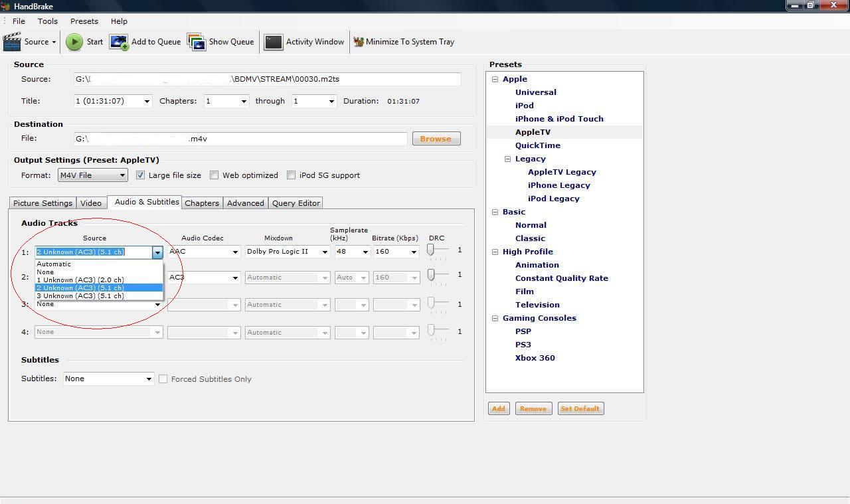Switch to the Chapters tab
This screenshot has width=850, height=504.
(x=202, y=203)
